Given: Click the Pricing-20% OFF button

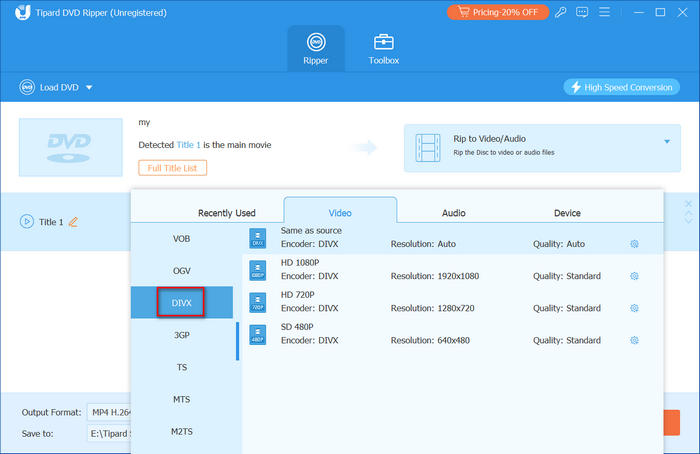Looking at the screenshot, I should click(497, 12).
